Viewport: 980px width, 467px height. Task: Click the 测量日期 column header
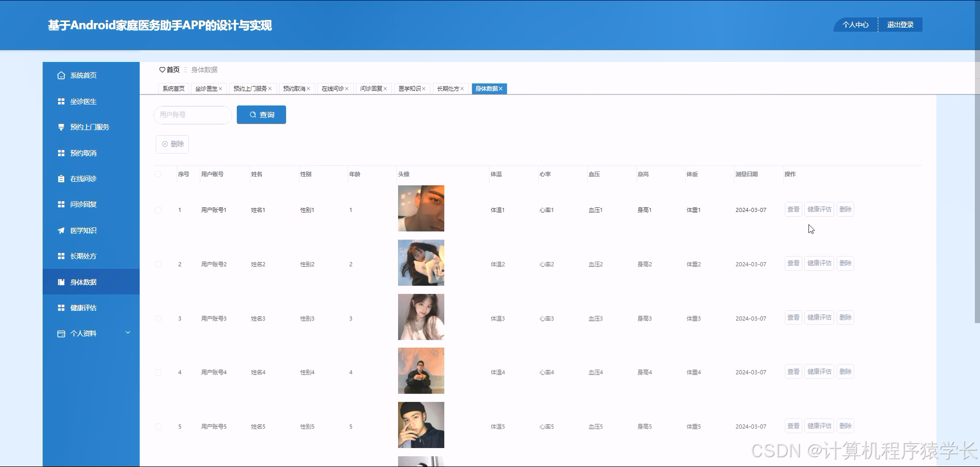coord(747,174)
